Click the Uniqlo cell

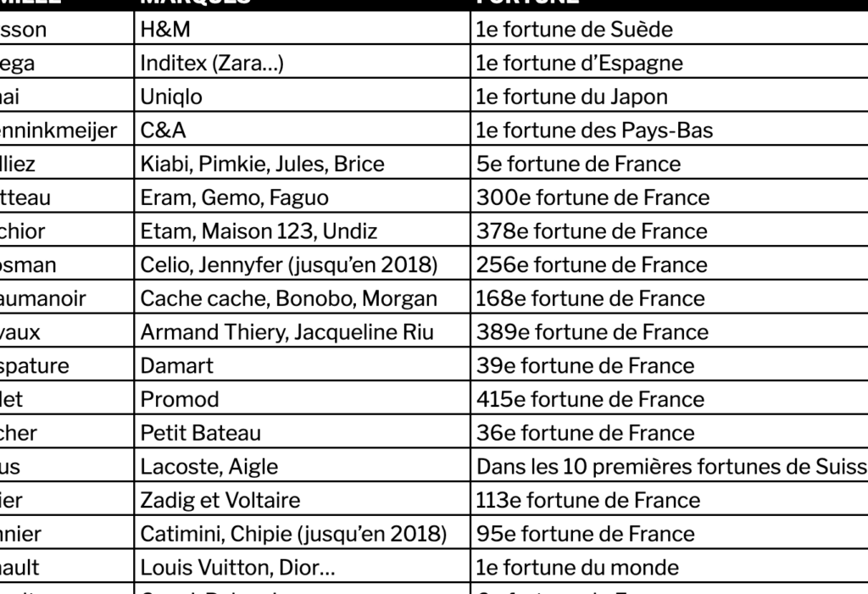pyautogui.click(x=303, y=96)
